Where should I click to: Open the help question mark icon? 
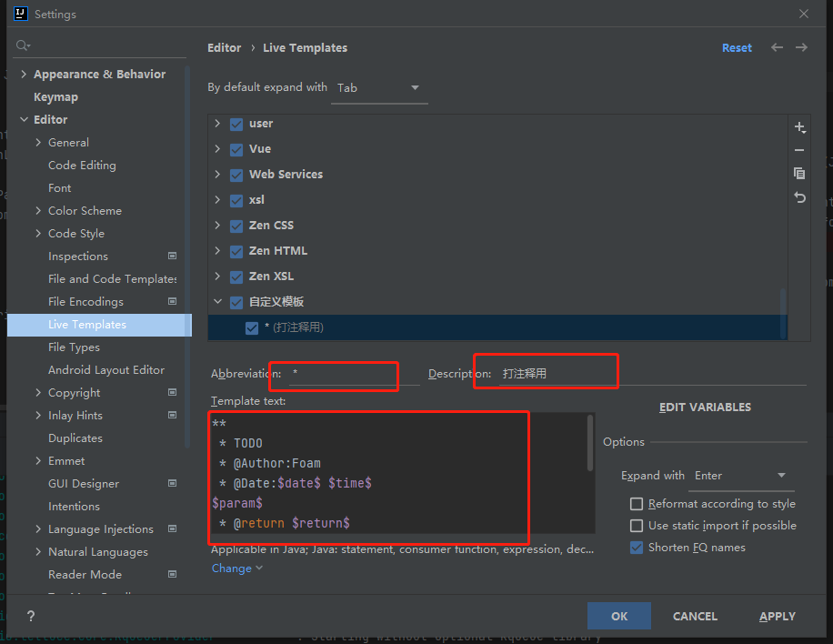pyautogui.click(x=31, y=616)
